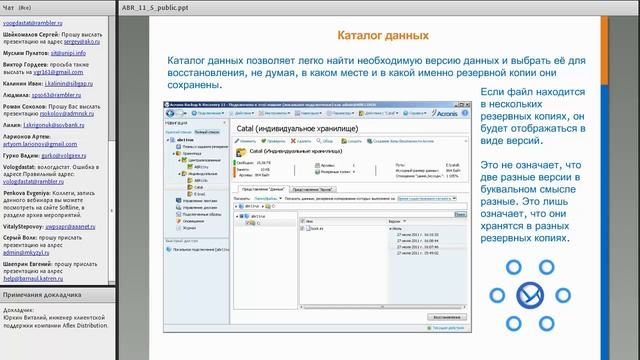The width and height of the screenshot is (640, 360).
Task: Open the Действия 'Catal' dropdown menu
Action: [378, 113]
